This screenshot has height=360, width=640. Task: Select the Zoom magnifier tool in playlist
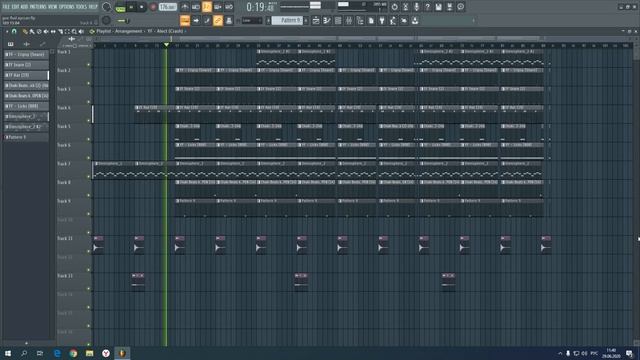click(x=74, y=31)
